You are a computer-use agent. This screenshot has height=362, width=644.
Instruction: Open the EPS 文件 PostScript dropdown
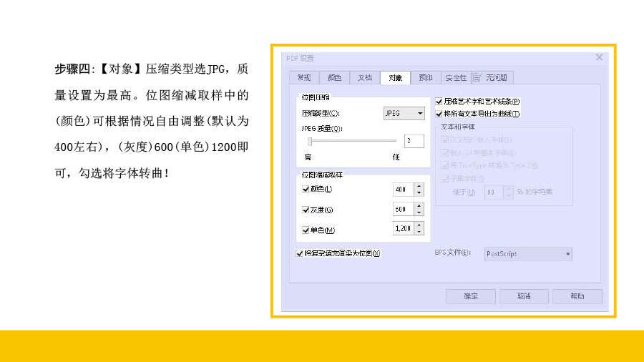[528, 253]
